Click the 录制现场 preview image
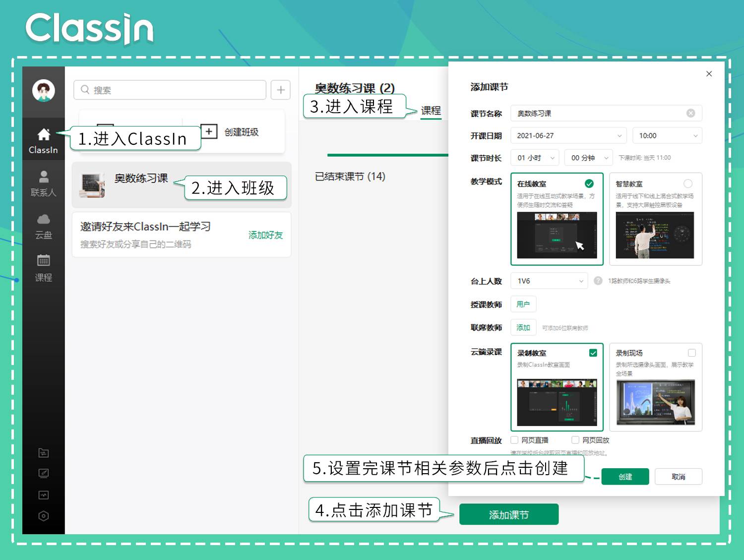744x560 pixels. tap(655, 403)
